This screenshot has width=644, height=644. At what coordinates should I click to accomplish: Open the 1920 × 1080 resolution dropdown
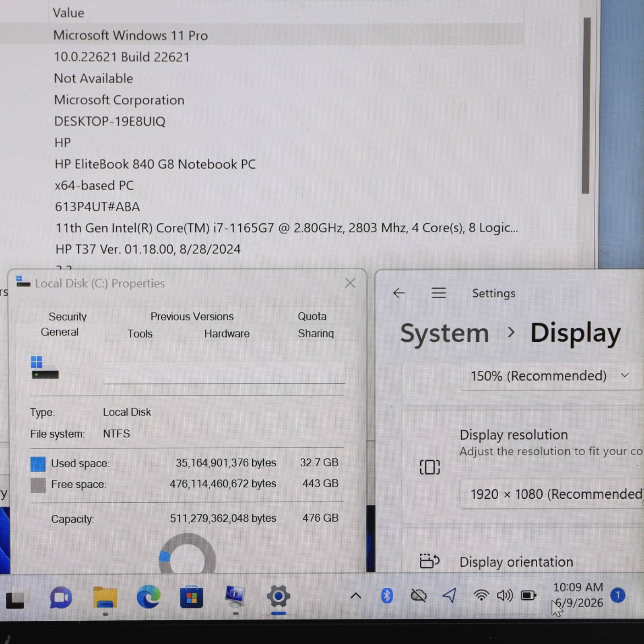552,494
